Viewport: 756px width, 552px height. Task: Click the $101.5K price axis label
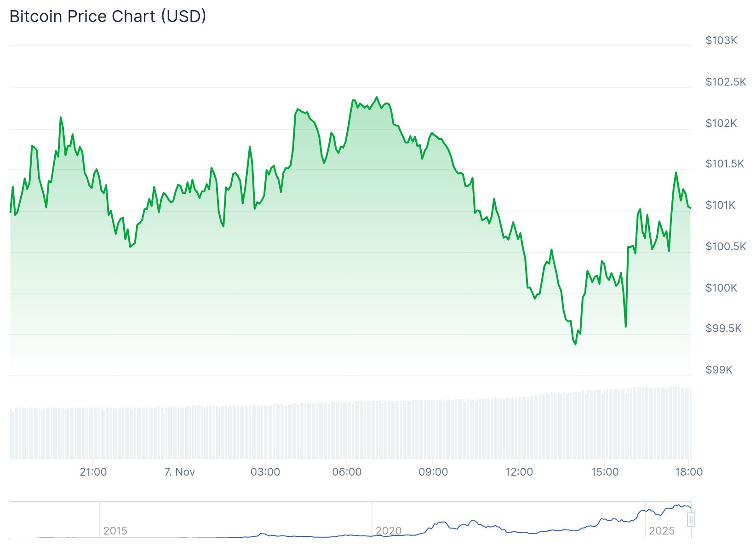(x=725, y=164)
